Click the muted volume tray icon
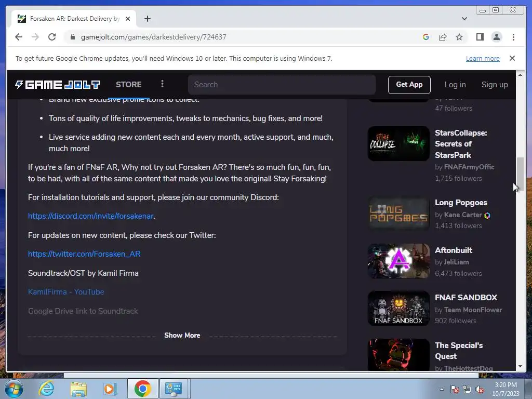 pyautogui.click(x=480, y=389)
